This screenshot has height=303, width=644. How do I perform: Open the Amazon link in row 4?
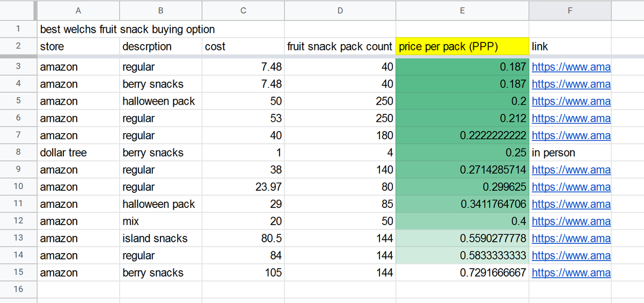[571, 84]
